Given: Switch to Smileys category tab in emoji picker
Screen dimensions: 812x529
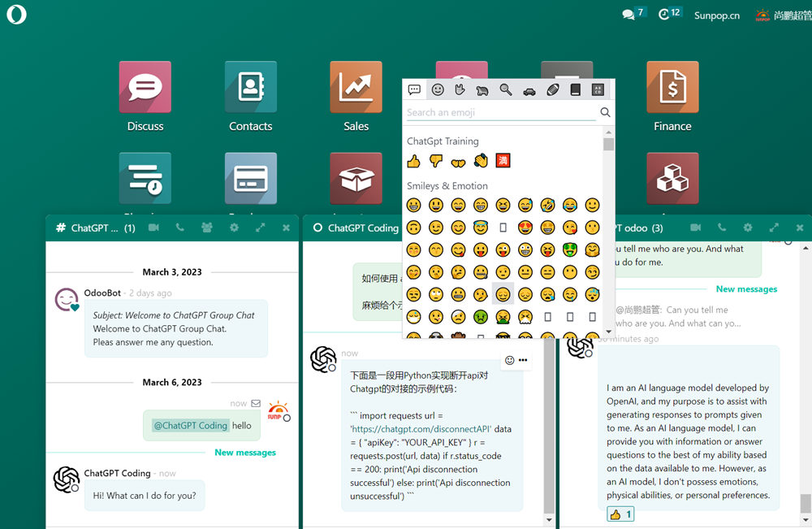Looking at the screenshot, I should click(x=438, y=89).
